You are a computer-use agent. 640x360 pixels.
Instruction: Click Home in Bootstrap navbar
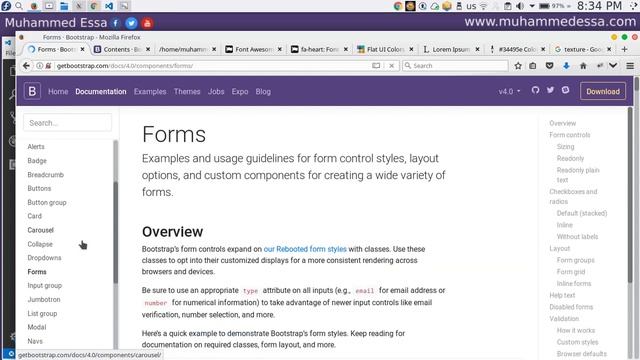(58, 91)
